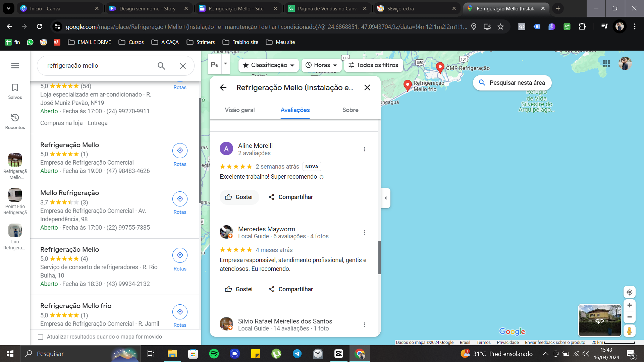Image resolution: width=644 pixels, height=362 pixels.
Task: Show hidden system tray icons
Action: point(545,354)
